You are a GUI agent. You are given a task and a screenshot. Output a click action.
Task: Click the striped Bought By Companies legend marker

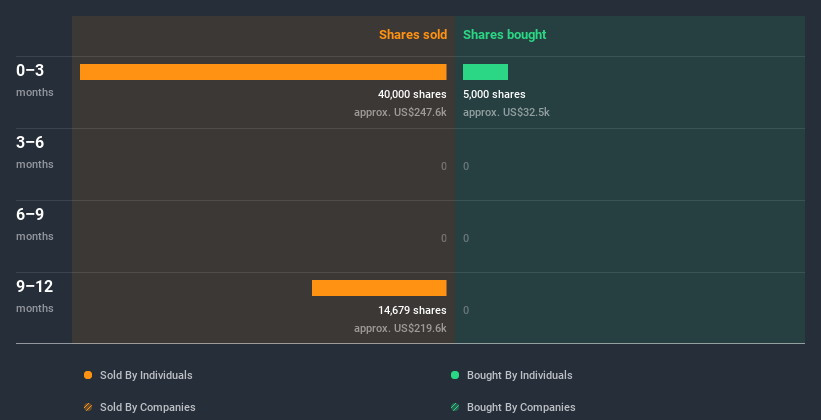(455, 407)
